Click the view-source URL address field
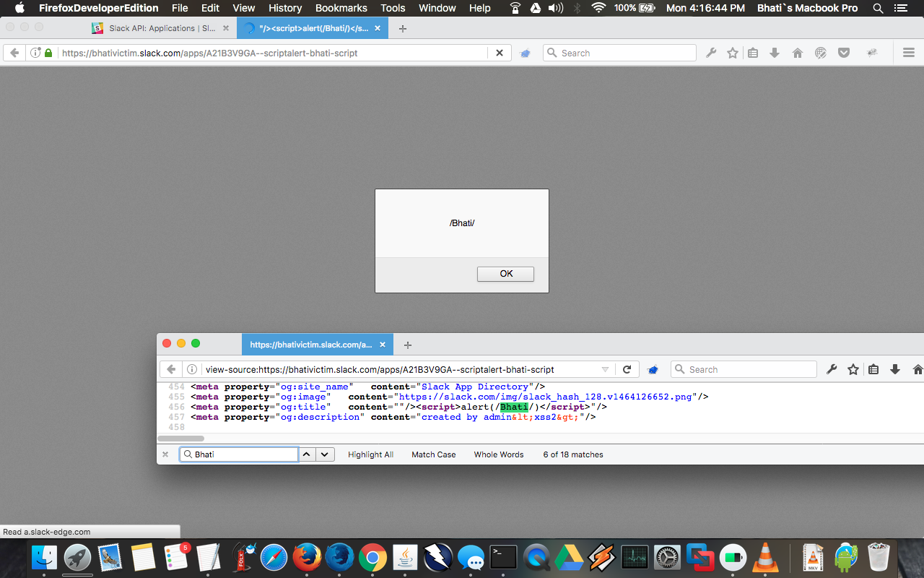Viewport: 924px width, 578px height. pyautogui.click(x=401, y=369)
